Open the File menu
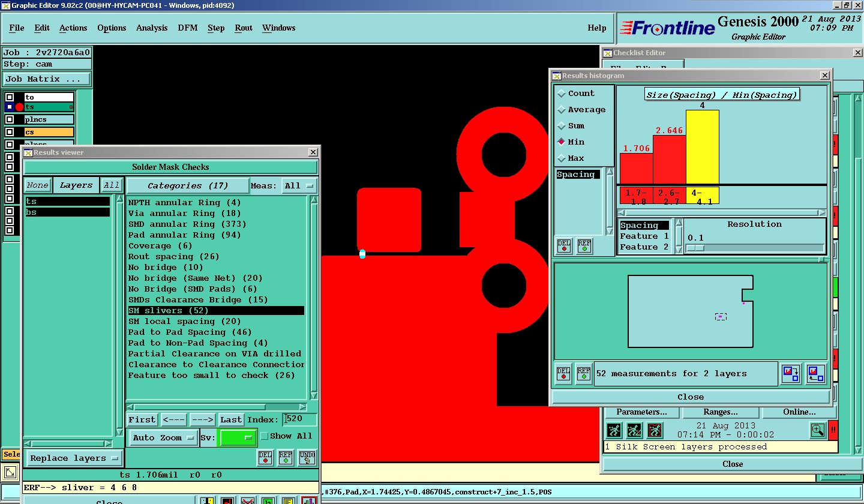The width and height of the screenshot is (864, 504). point(17,28)
